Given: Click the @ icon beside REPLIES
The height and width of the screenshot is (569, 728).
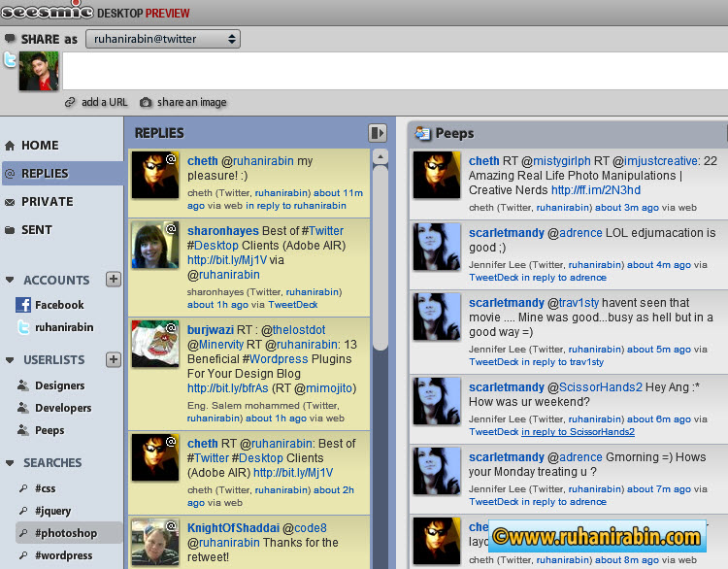Looking at the screenshot, I should [10, 174].
